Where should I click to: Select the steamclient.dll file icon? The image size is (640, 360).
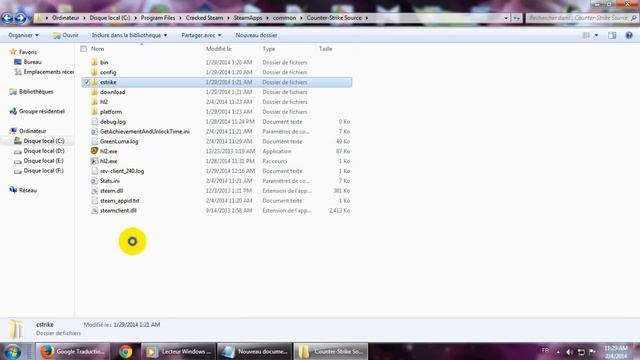pyautogui.click(x=94, y=211)
